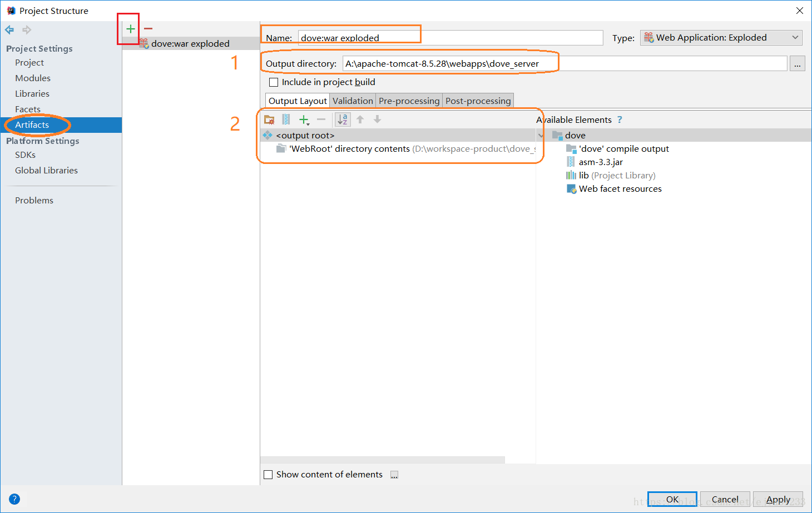This screenshot has width=812, height=513.
Task: Open the Pre-processing tab
Action: click(x=409, y=101)
